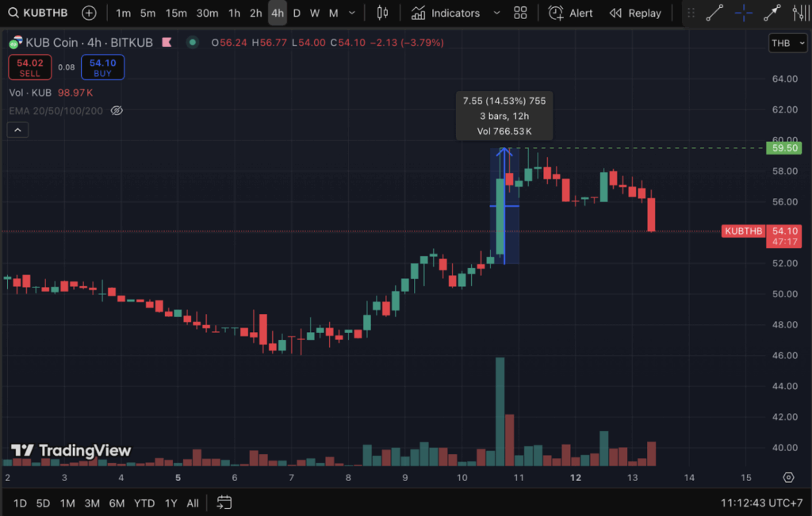
Task: Select the 3M date range
Action: (x=92, y=503)
